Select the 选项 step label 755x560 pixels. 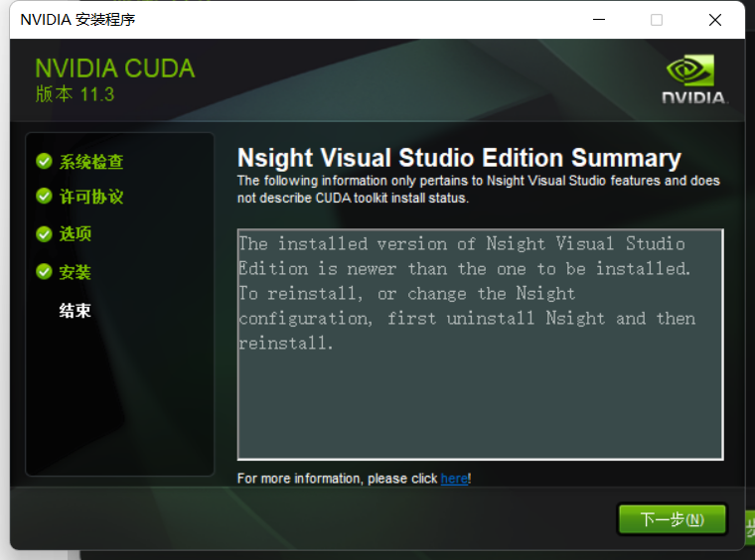[x=75, y=234]
